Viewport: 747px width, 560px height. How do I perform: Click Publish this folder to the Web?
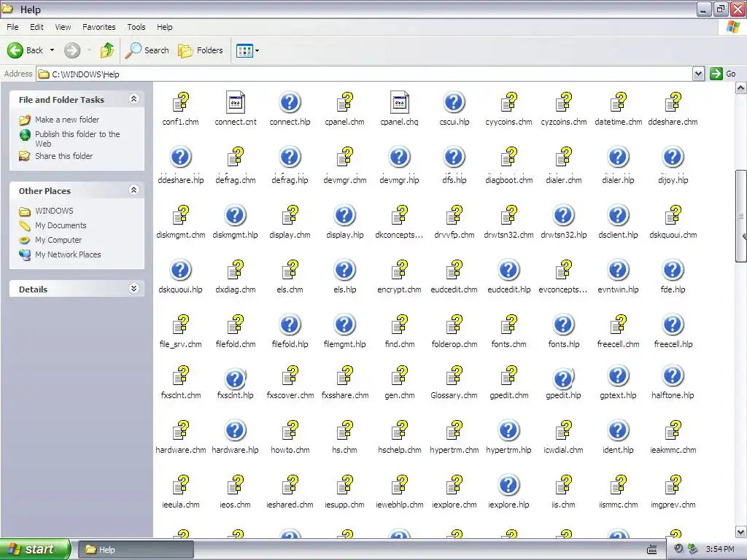[77, 139]
